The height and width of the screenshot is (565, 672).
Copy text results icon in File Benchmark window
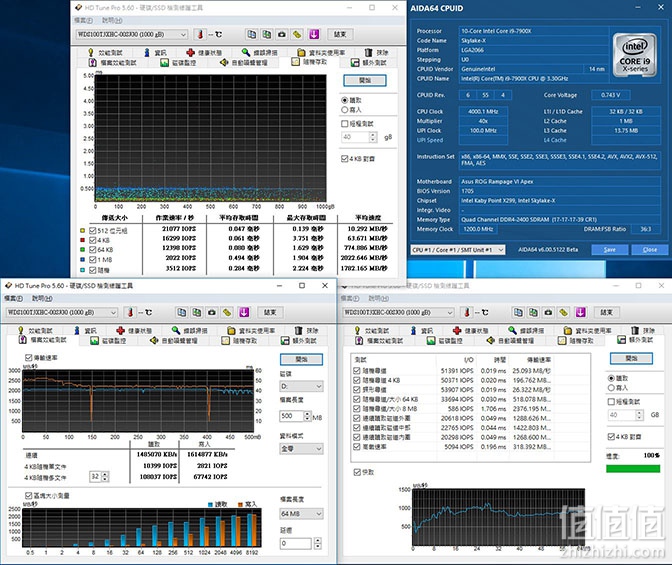[182, 313]
